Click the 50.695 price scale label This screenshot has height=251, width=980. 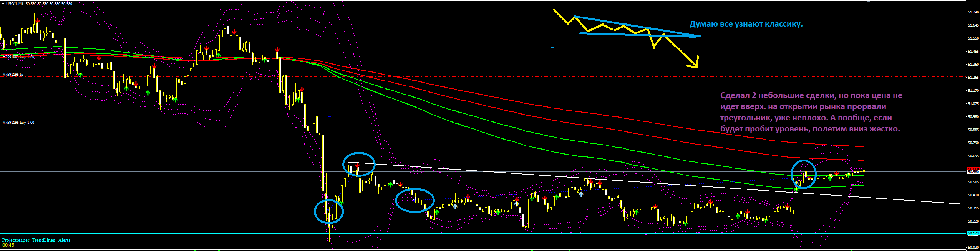coord(973,156)
